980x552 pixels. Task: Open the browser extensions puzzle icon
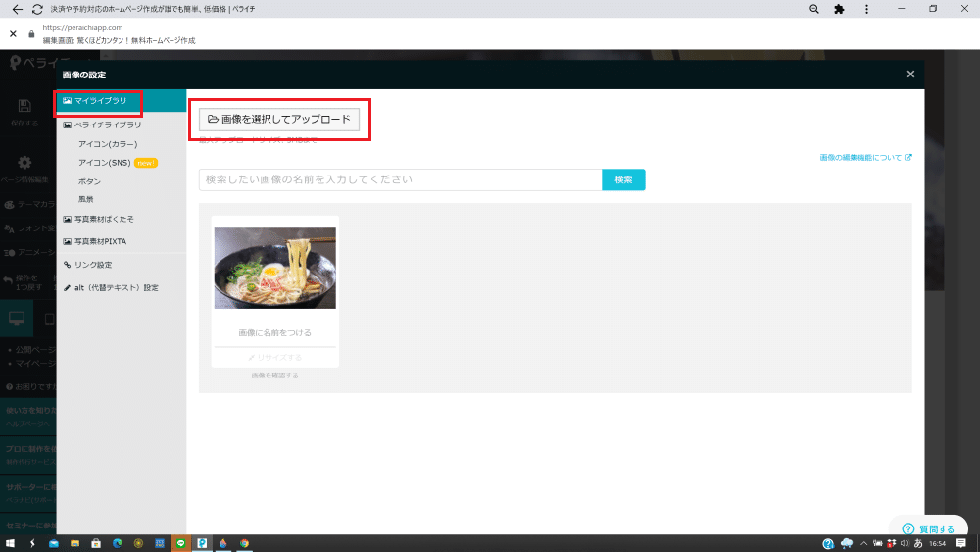840,9
